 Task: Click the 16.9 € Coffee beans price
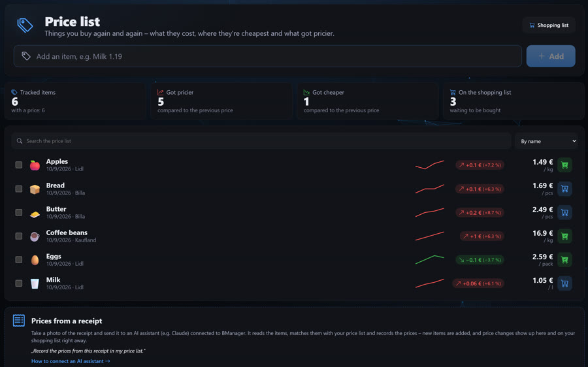(543, 233)
